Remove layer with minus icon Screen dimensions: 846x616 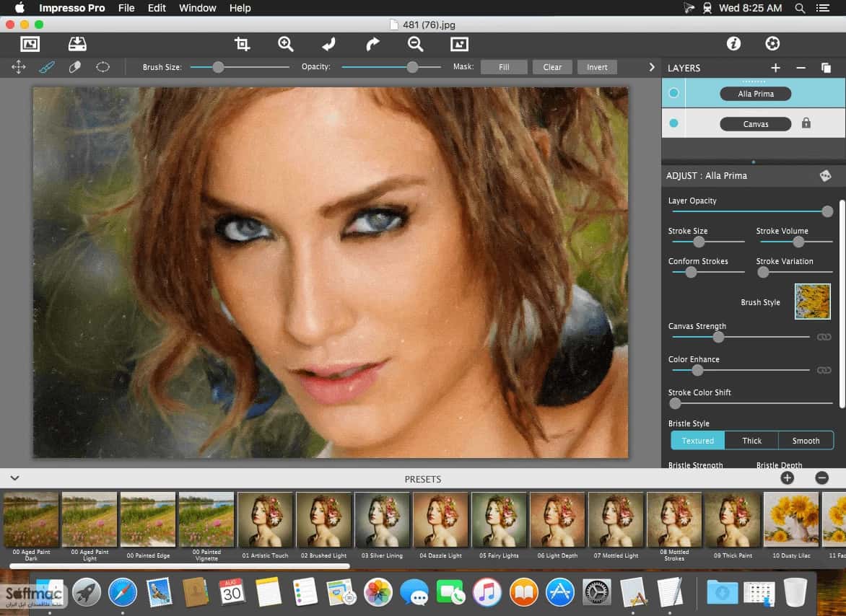[x=801, y=68]
